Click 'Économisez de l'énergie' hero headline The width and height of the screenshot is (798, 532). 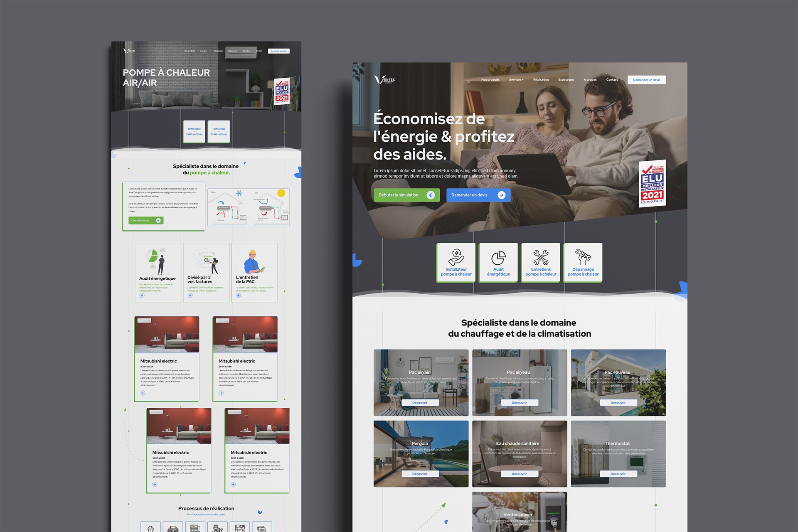[444, 136]
